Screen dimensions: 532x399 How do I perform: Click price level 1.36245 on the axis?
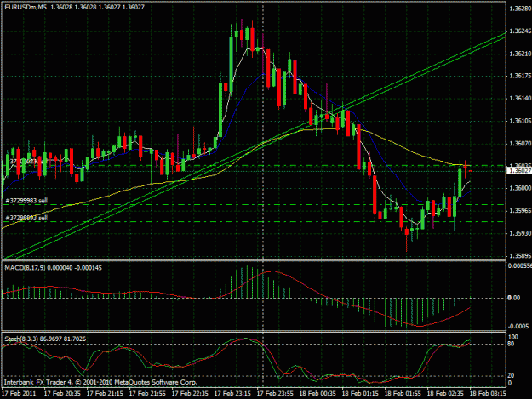[520, 31]
